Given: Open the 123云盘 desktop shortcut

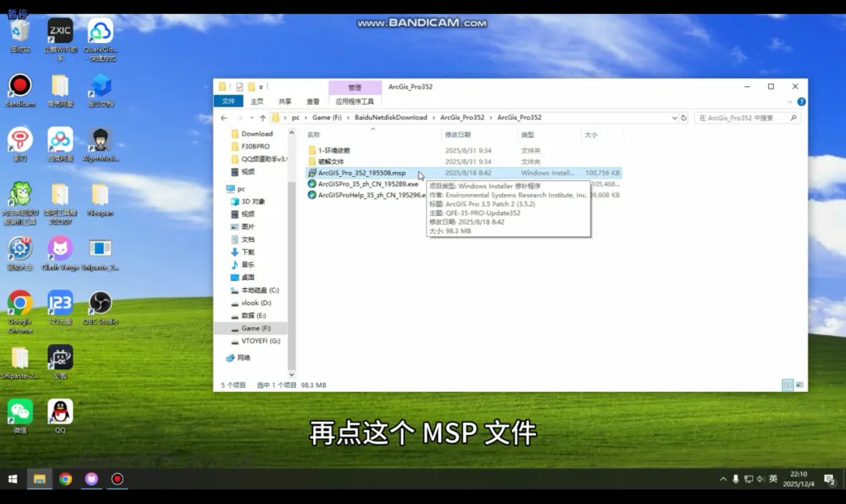Looking at the screenshot, I should click(60, 308).
